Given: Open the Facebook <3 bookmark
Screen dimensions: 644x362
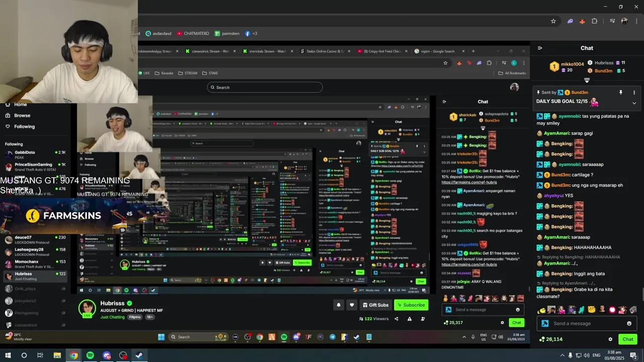Looking at the screenshot, I should (x=251, y=34).
